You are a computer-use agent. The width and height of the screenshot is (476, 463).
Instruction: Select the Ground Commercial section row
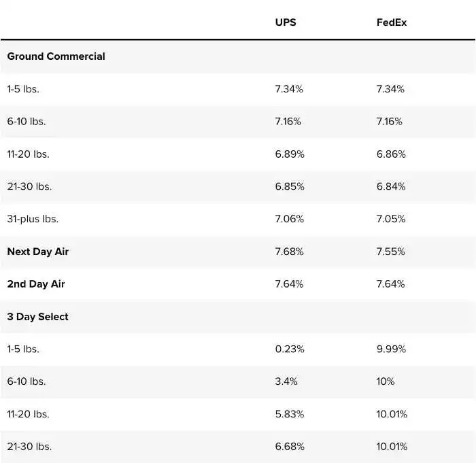pos(56,56)
